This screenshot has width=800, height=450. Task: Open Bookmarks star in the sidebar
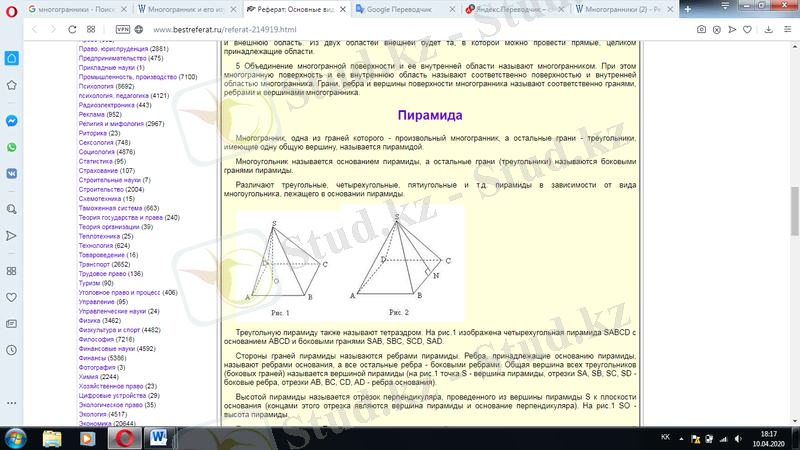tap(11, 85)
